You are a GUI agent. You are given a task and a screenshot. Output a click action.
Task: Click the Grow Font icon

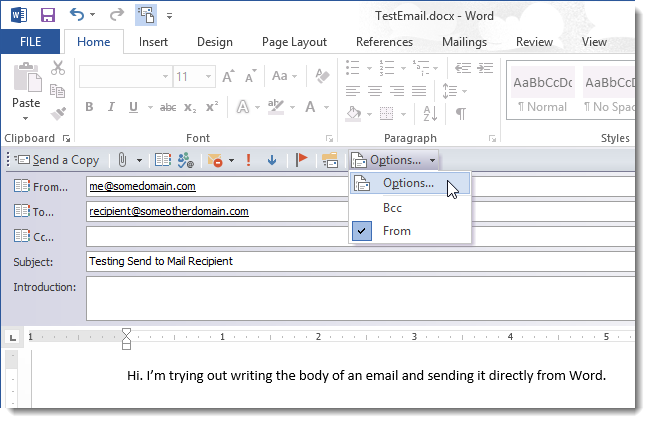(228, 76)
